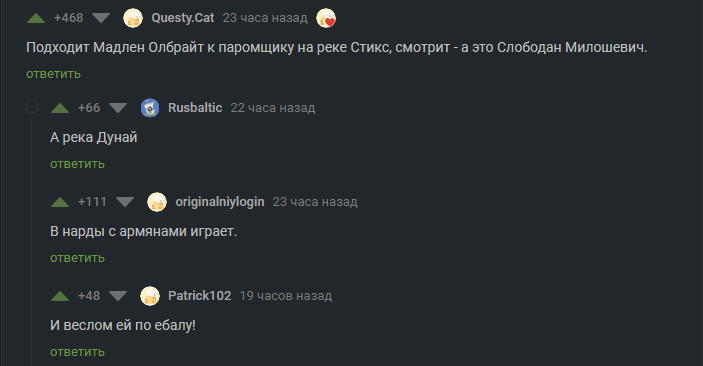The image size is (703, 366).
Task: Downvote the Rusbaltic comment
Action: pos(118,108)
